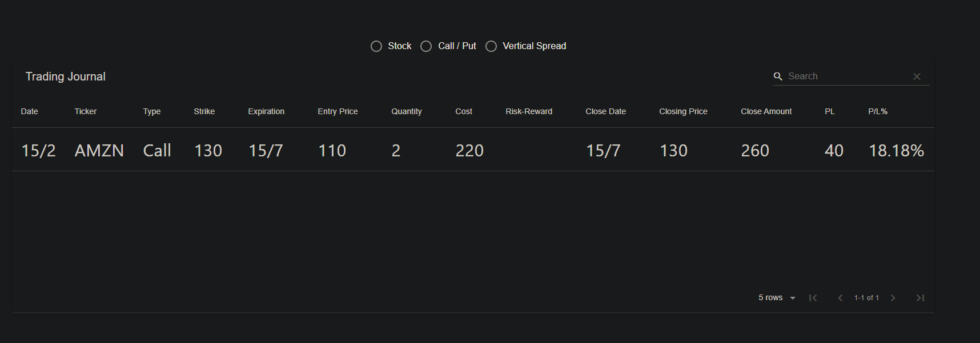The image size is (980, 343).
Task: Click the Trading Journal title
Action: (x=65, y=76)
